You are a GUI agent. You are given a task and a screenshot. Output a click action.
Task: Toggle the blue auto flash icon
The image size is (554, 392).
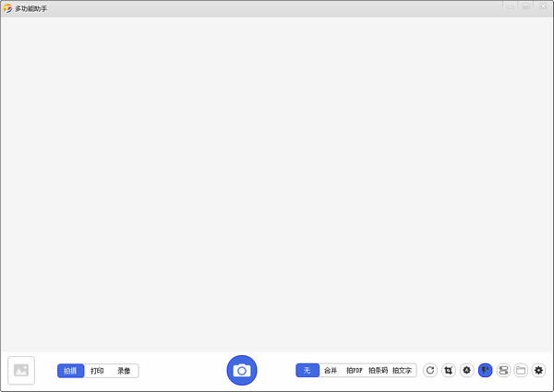pyautogui.click(x=485, y=370)
